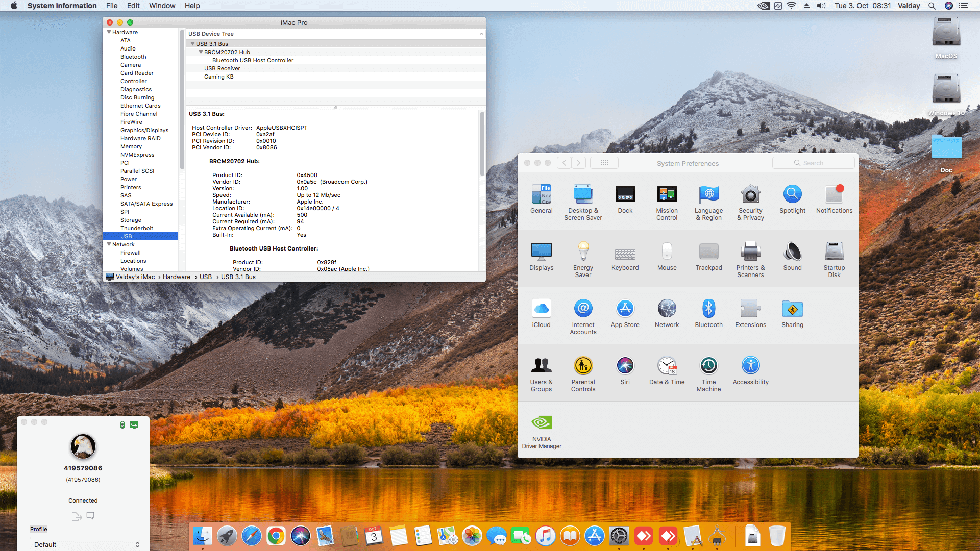980x551 pixels.
Task: Collapse the Hardware section in sidebar
Action: pos(109,32)
